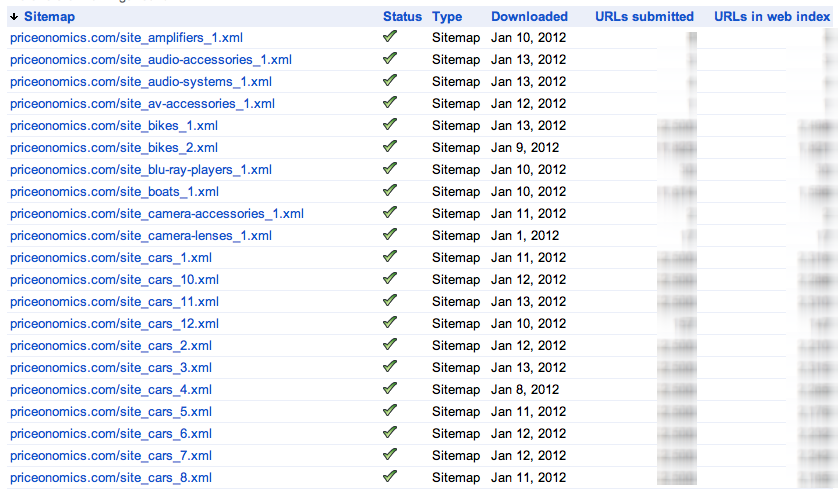Select Jan 10, 2012 date for site_cars_12.xml

[529, 324]
